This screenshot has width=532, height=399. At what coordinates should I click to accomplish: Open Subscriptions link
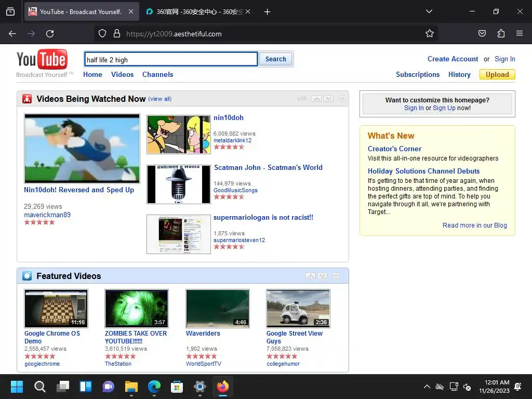(x=418, y=74)
